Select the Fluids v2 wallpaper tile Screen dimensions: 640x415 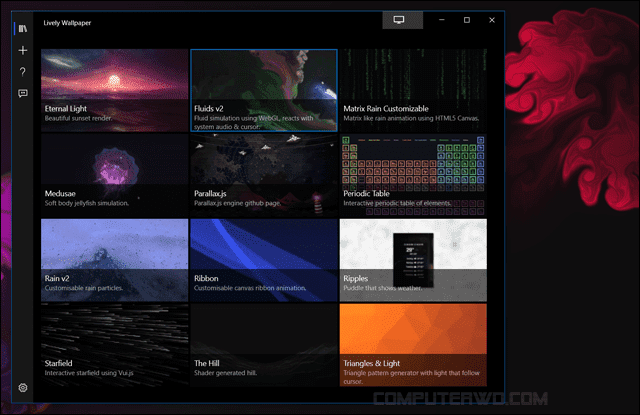264,90
